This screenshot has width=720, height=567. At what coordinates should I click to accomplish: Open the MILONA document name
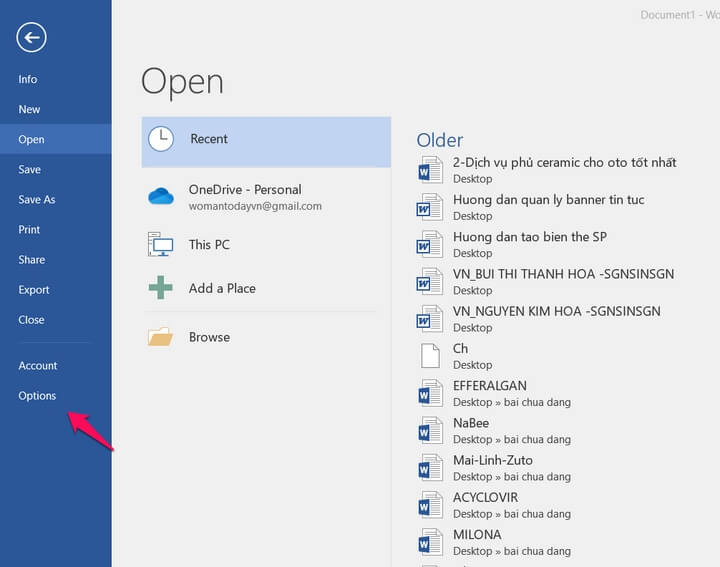tap(477, 534)
